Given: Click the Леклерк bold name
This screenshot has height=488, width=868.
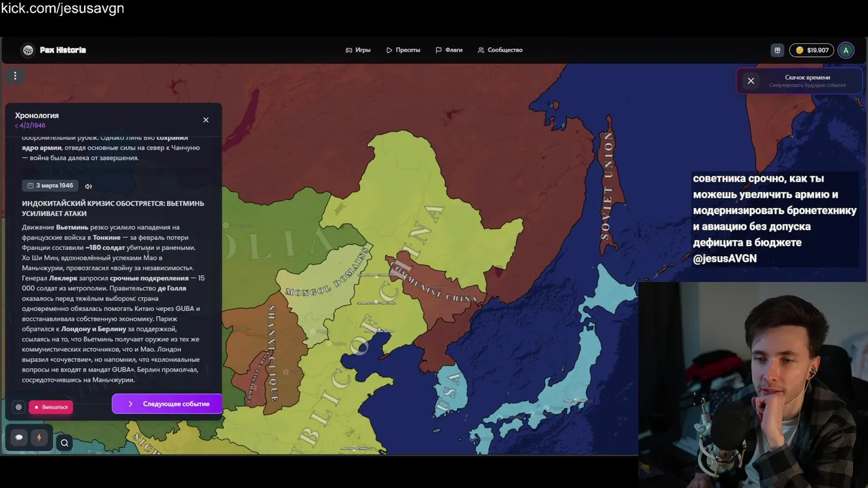Looking at the screenshot, I should 63,278.
